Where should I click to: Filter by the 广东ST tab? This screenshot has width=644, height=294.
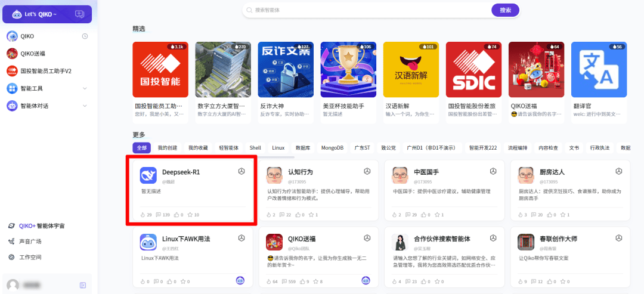pos(363,148)
